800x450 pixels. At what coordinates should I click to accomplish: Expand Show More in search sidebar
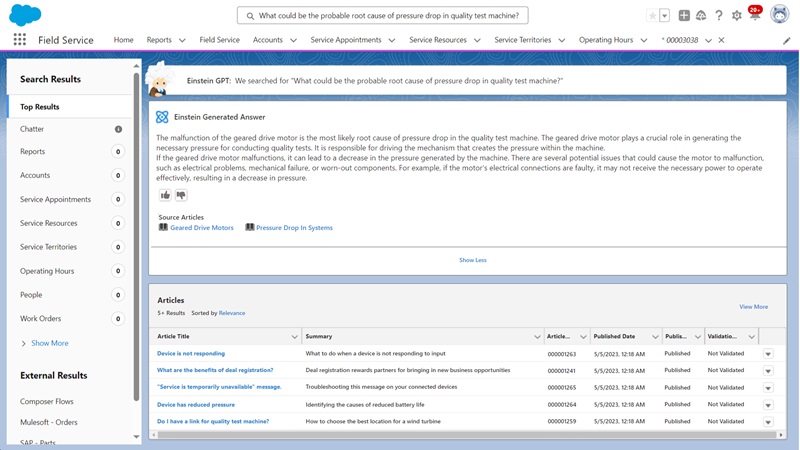49,343
